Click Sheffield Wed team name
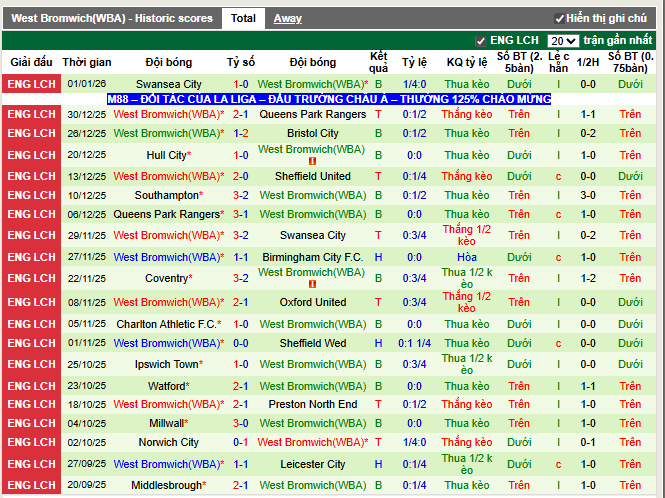Image resolution: width=665 pixels, height=498 pixels. click(x=313, y=343)
